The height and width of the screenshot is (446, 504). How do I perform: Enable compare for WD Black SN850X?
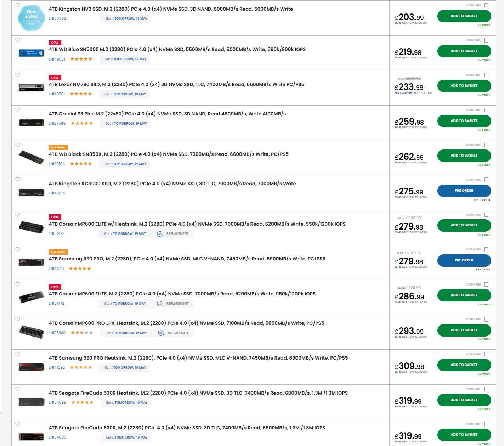(x=486, y=145)
